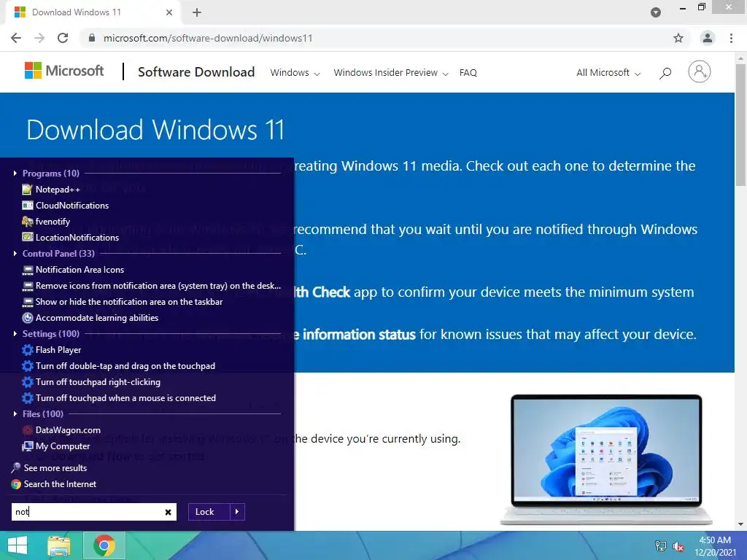Image resolution: width=747 pixels, height=560 pixels.
Task: Click the Windows 11 laptop image
Action: click(x=606, y=459)
